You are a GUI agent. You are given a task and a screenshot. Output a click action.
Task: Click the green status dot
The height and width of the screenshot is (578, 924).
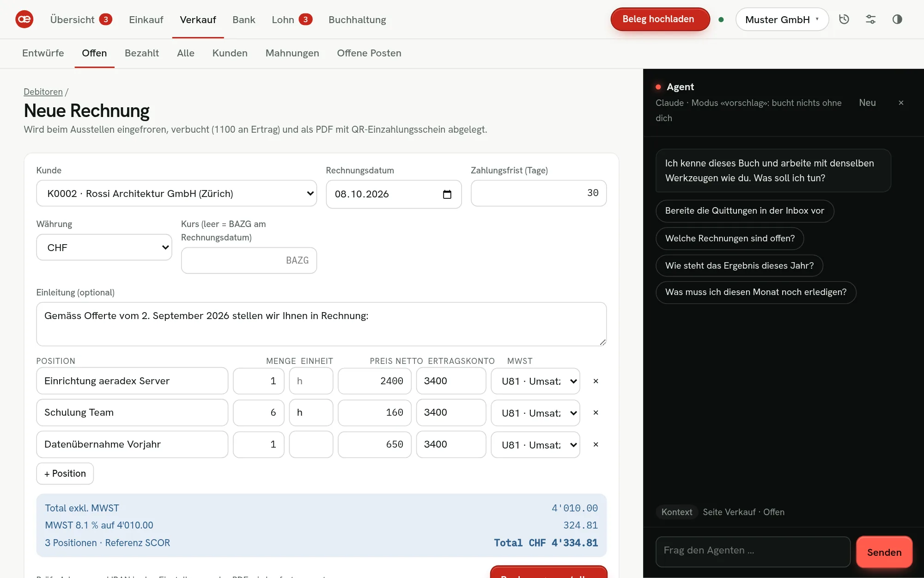721,19
